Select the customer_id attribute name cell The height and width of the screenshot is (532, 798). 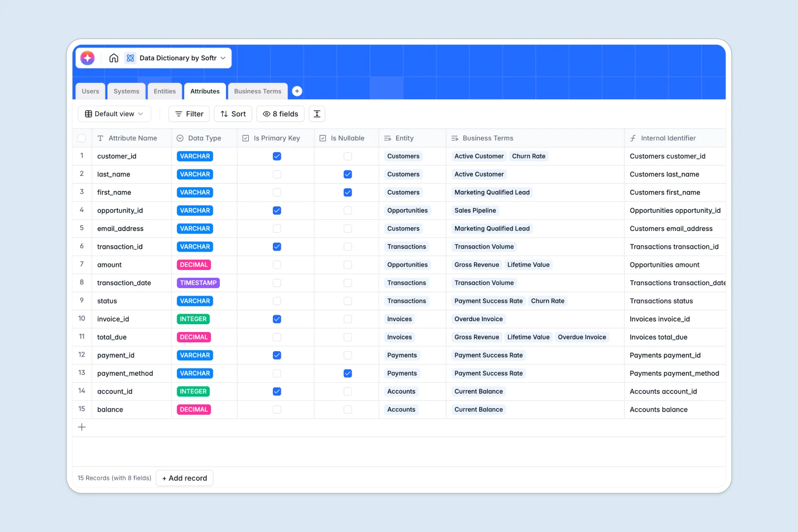(132, 156)
